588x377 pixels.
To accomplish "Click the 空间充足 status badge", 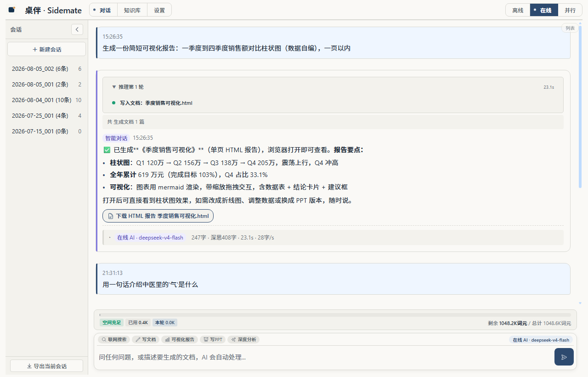I will click(x=112, y=323).
